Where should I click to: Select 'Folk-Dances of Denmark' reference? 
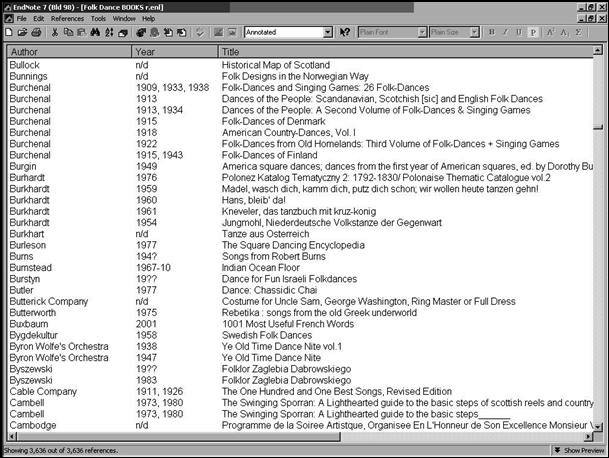(x=273, y=121)
